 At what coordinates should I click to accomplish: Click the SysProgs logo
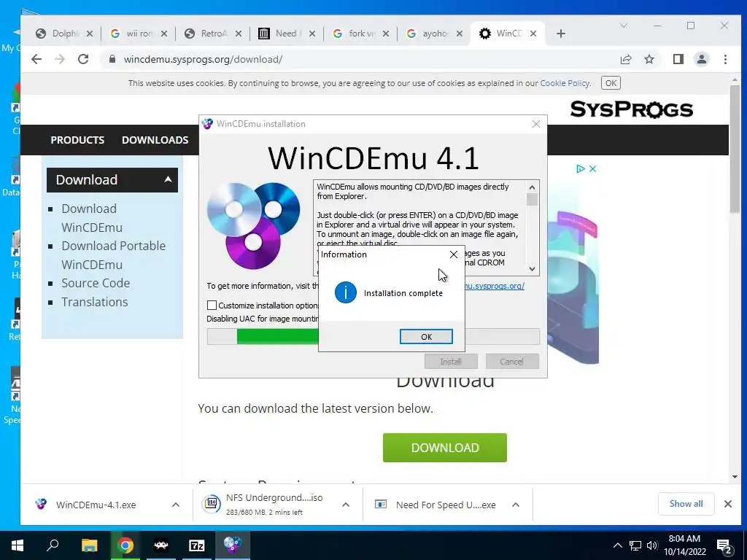click(x=631, y=109)
